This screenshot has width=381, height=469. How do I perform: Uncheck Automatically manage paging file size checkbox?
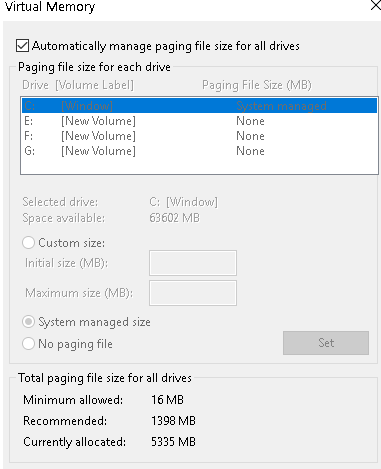(22, 46)
